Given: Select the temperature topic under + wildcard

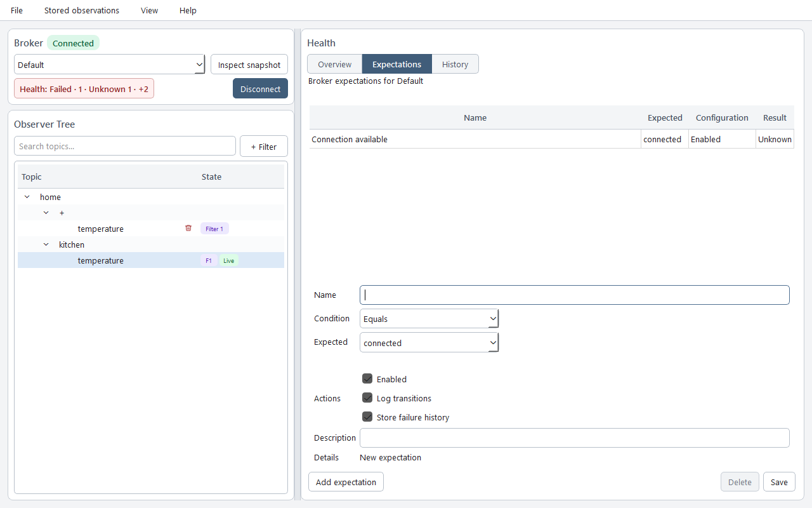Looking at the screenshot, I should pos(151,229).
